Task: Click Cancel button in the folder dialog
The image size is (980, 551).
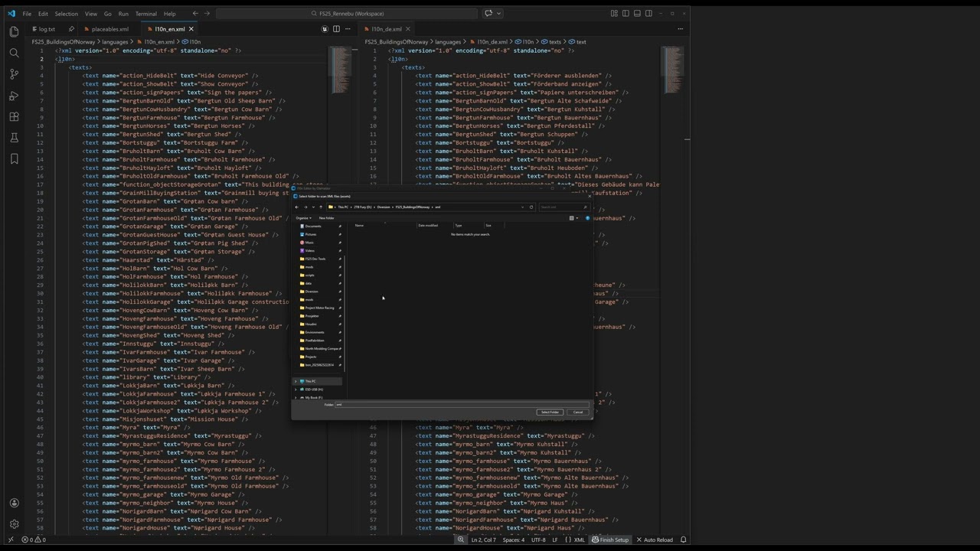Action: (578, 412)
